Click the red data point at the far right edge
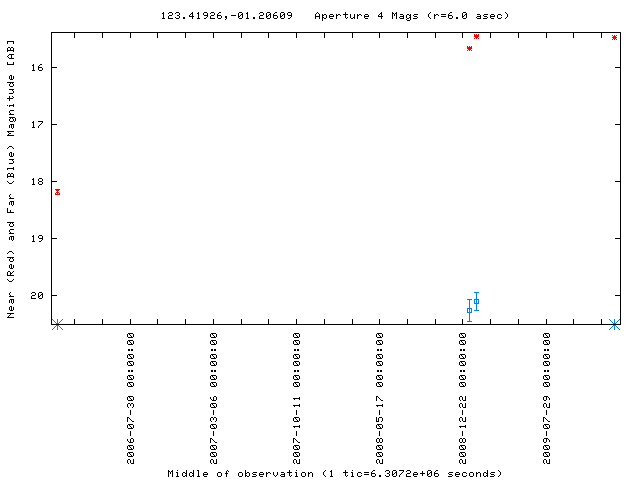The height and width of the screenshot is (480, 640). [x=614, y=38]
